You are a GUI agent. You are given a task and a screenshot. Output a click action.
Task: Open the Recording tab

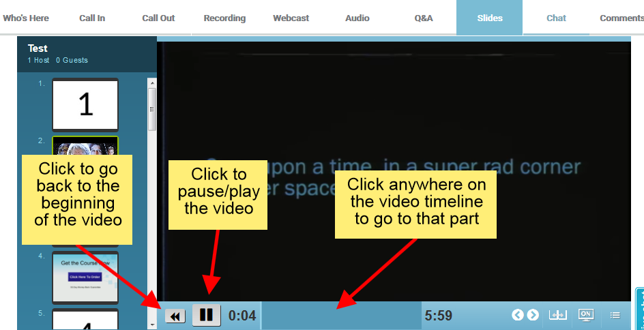coord(224,18)
